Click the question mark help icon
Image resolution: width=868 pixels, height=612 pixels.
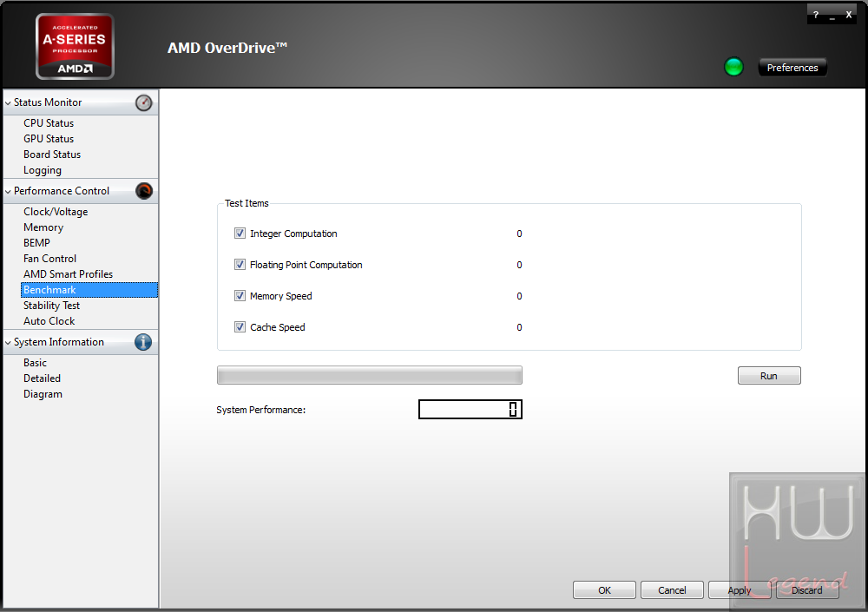[815, 15]
